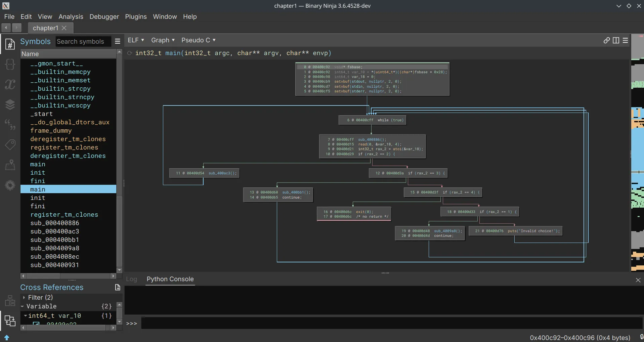Click the sub_4009a8() call in graph
This screenshot has height=342, width=644.
[448, 231]
